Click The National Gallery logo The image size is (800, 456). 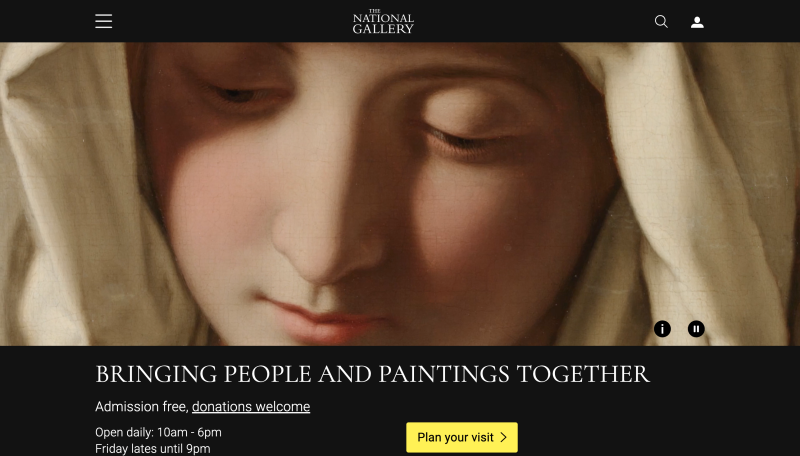383,21
